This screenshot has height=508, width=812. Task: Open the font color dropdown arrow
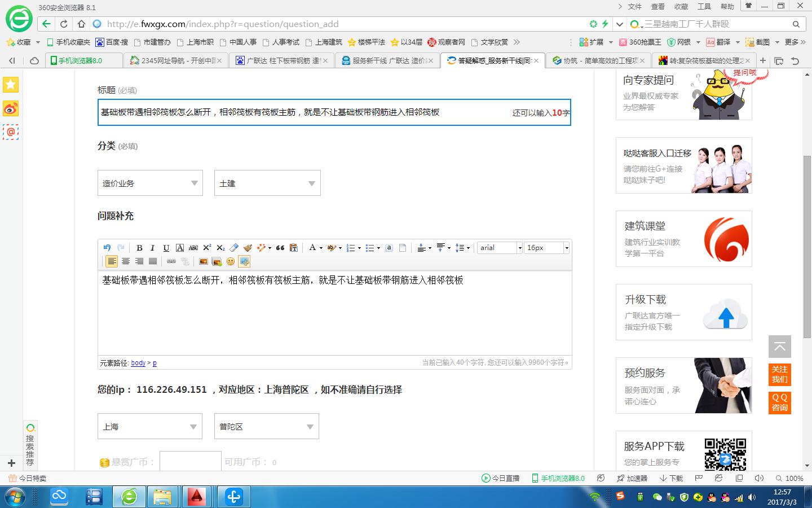321,248
